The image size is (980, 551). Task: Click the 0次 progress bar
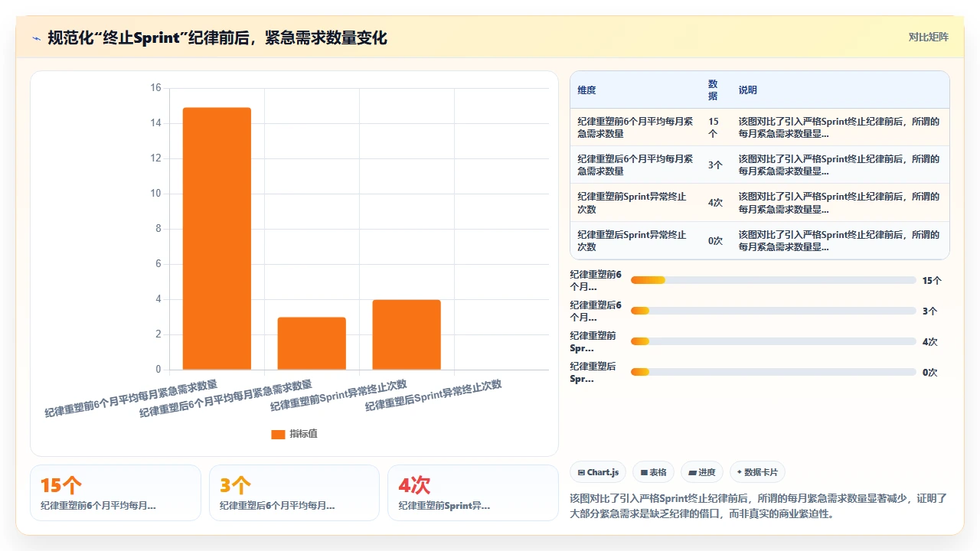pyautogui.click(x=773, y=372)
